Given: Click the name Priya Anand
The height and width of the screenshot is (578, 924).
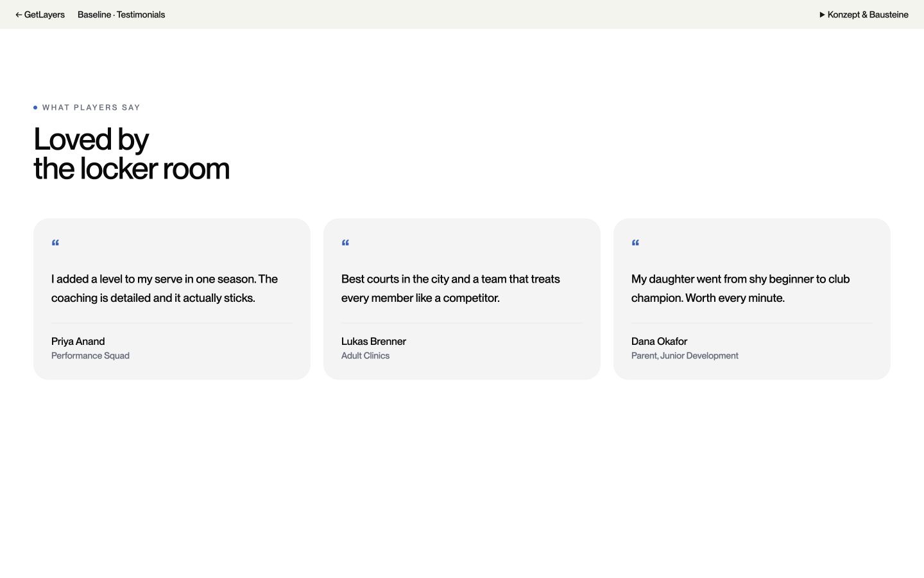Looking at the screenshot, I should click(x=78, y=341).
